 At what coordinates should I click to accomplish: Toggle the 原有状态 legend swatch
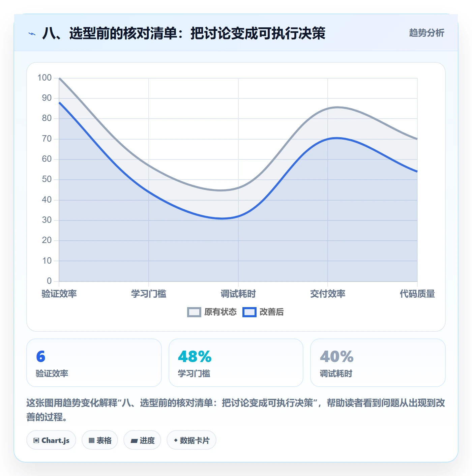[x=194, y=312]
